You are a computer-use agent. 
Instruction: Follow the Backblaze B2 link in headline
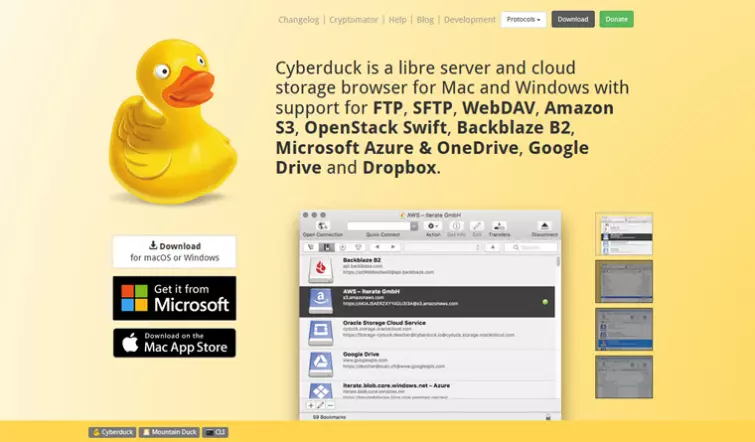click(x=513, y=128)
